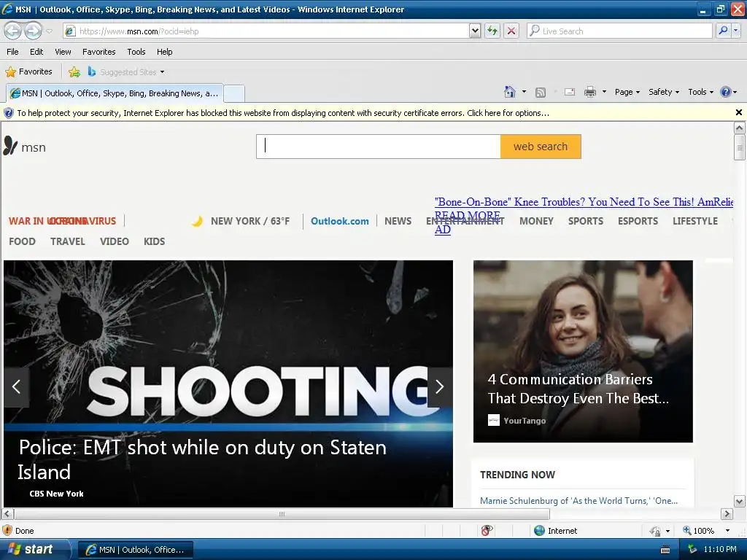Click the Live Search magnifier button
747x560 pixels.
pos(723,31)
